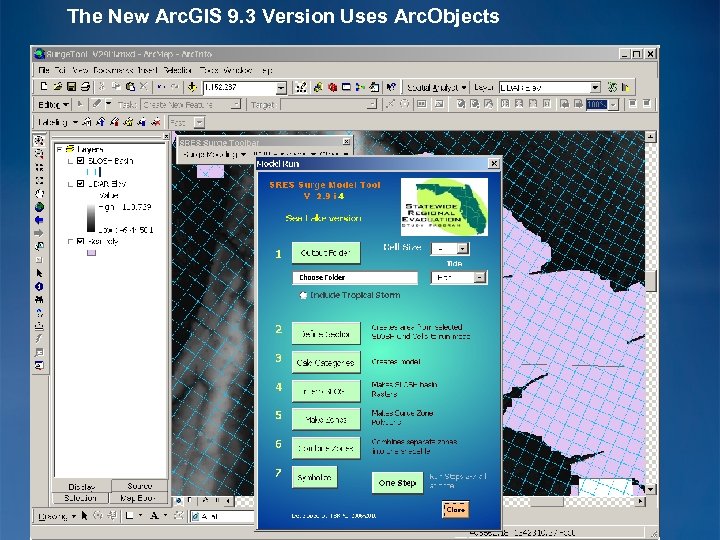Toggle LIDAR Elev layer visibility

[81, 184]
